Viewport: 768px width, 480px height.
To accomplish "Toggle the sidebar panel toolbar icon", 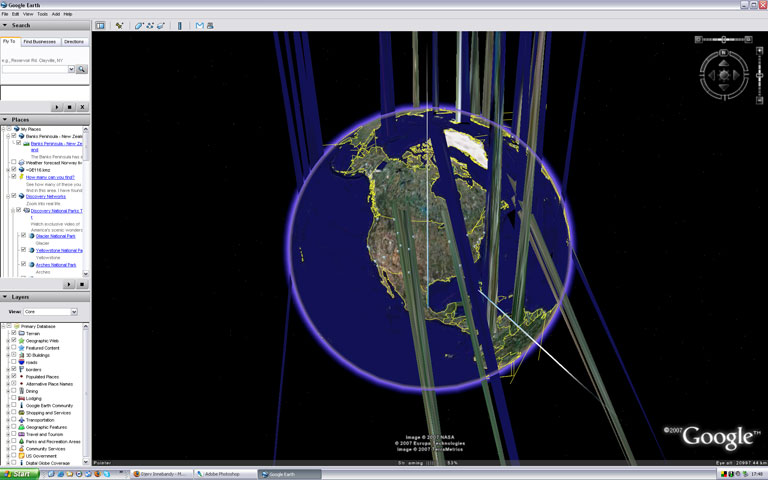I will (x=100, y=25).
